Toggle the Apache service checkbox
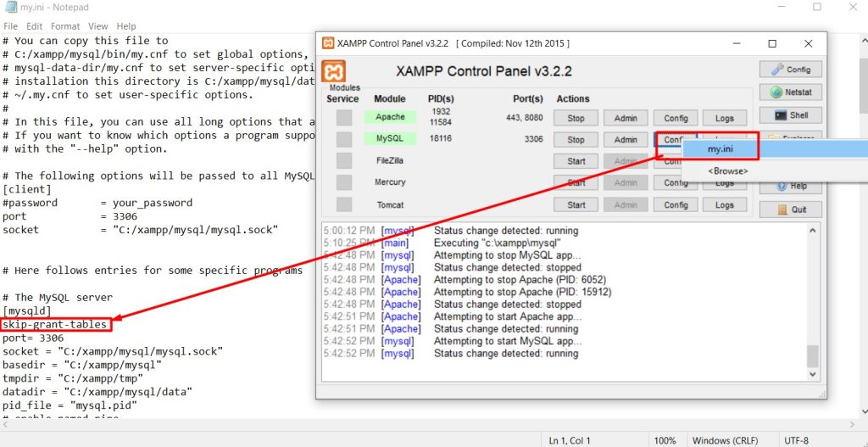This screenshot has width=868, height=447. pos(343,118)
